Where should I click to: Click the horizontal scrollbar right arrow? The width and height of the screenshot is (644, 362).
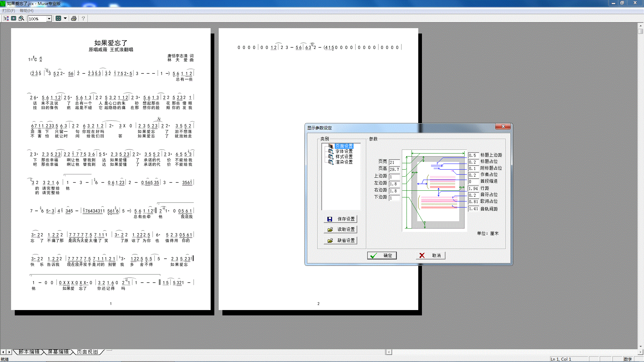640,352
